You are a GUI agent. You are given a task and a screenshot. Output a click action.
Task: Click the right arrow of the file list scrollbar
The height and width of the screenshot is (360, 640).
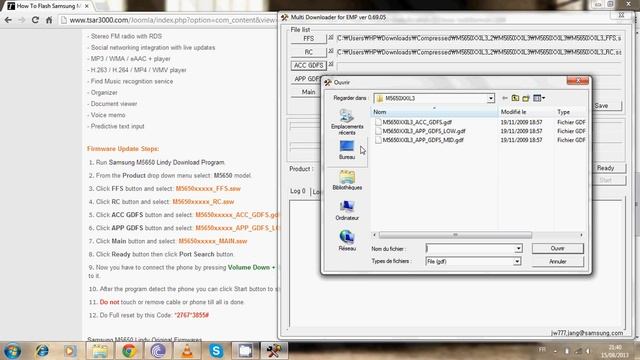tap(581, 235)
